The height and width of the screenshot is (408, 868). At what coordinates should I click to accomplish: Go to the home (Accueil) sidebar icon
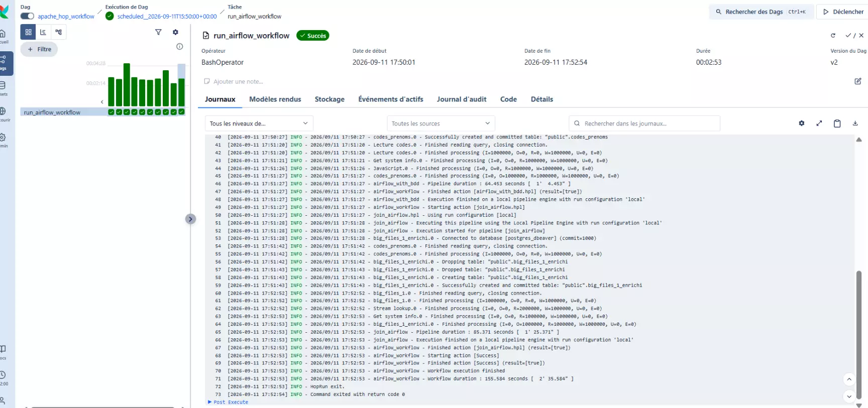pyautogui.click(x=4, y=37)
